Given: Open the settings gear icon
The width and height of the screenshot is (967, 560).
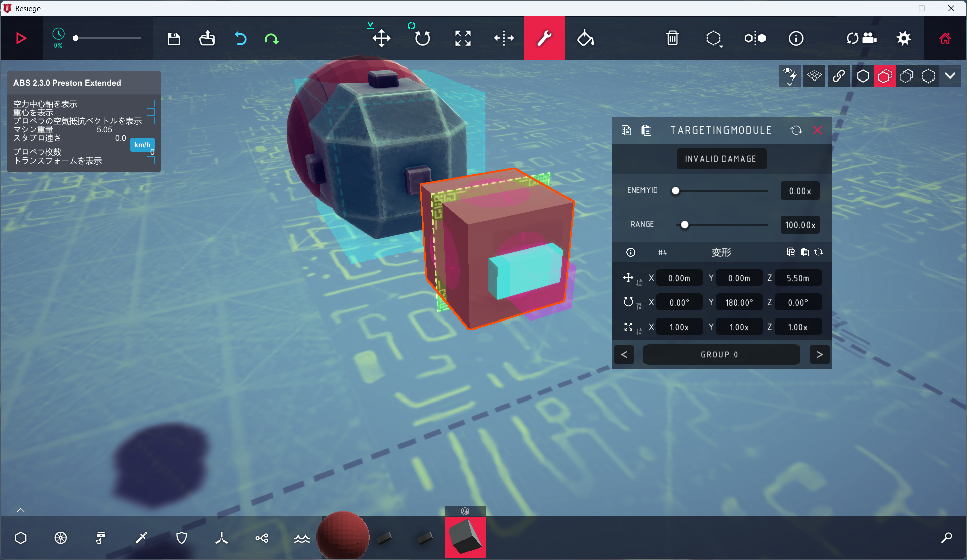Looking at the screenshot, I should pos(904,38).
